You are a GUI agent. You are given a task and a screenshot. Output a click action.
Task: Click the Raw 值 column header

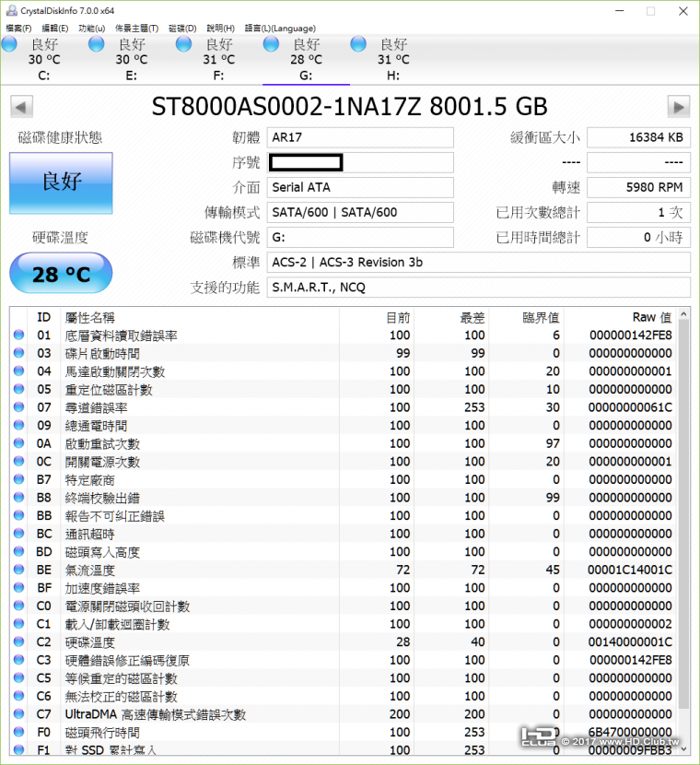click(x=652, y=318)
